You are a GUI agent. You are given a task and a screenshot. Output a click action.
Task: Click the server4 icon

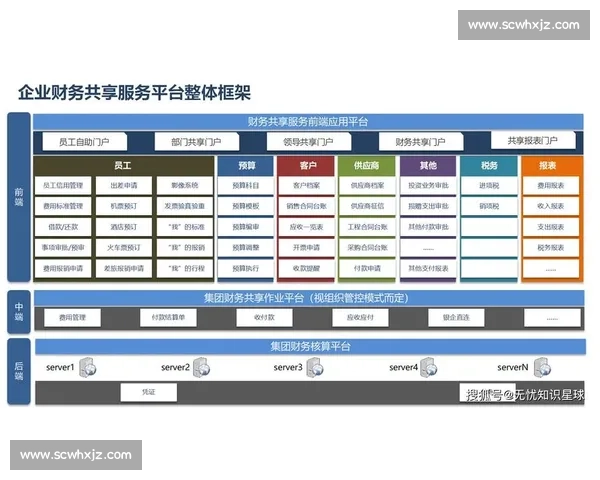[429, 367]
